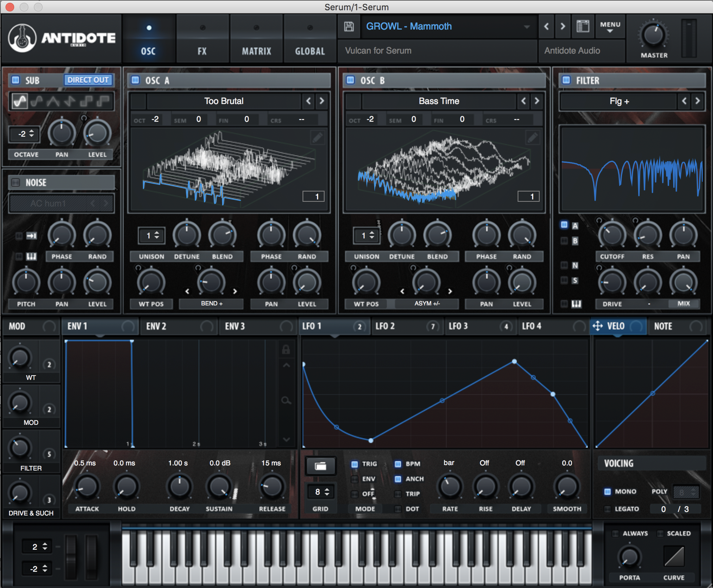Toggle the DIRECT OUT button
Image resolution: width=713 pixels, height=588 pixels.
click(88, 80)
